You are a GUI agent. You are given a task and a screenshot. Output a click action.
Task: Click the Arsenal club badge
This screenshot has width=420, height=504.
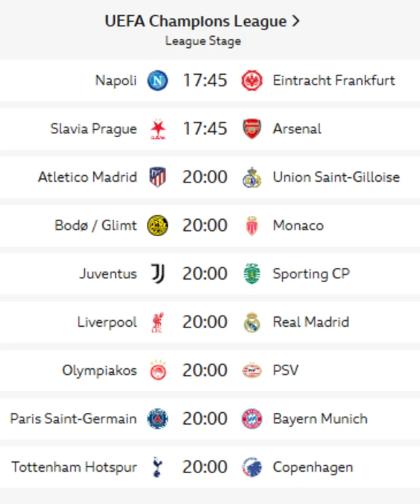pos(251,129)
